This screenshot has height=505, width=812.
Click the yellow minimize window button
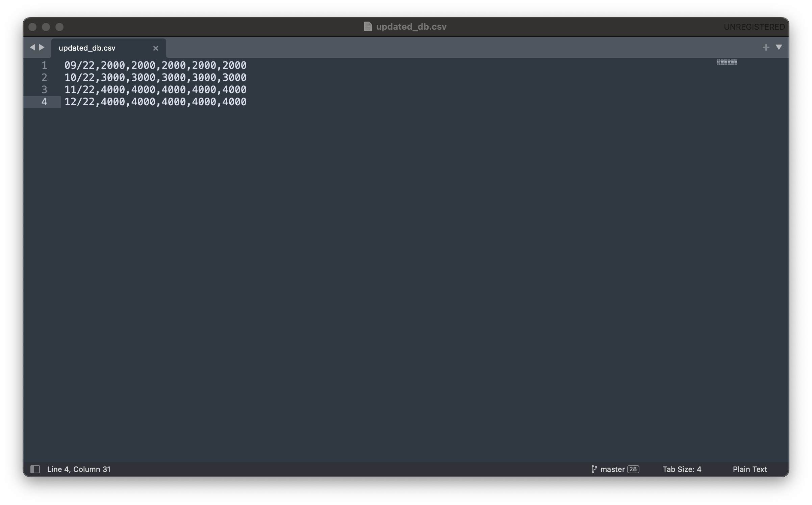[x=46, y=27]
